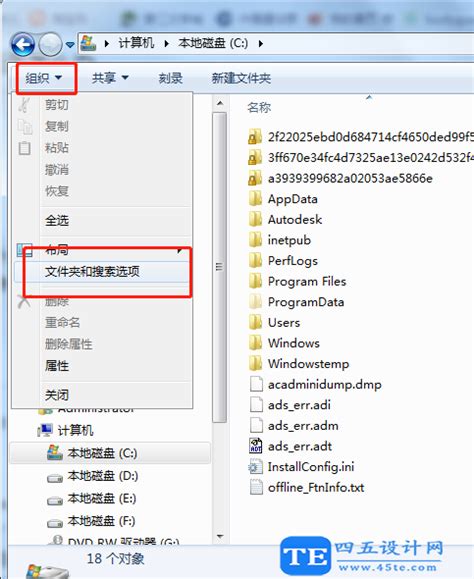
Task: Click the navigation pane scrollbar thumb
Action: [x=220, y=267]
